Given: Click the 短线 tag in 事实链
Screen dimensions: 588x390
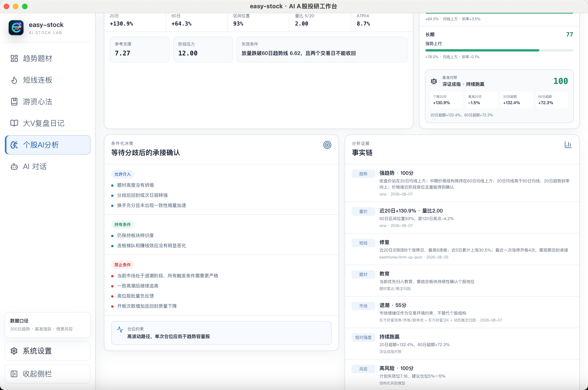Looking at the screenshot, I should tap(363, 243).
